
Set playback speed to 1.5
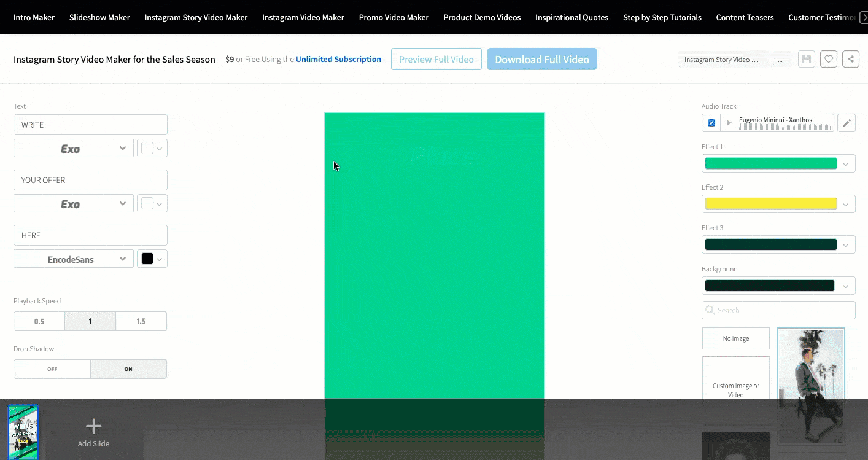(x=141, y=321)
